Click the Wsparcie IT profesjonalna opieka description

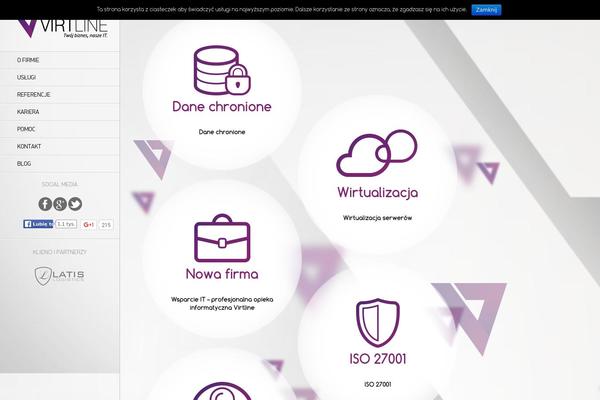222,304
